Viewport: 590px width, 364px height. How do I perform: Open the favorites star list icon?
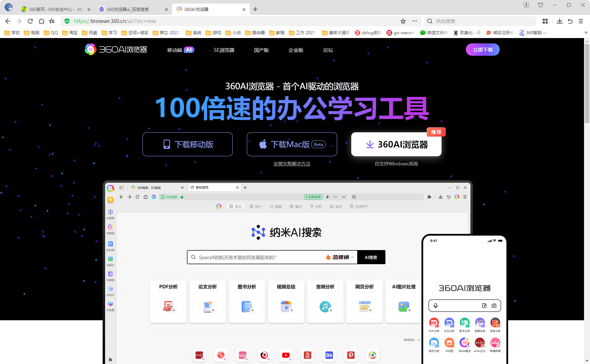(x=52, y=21)
